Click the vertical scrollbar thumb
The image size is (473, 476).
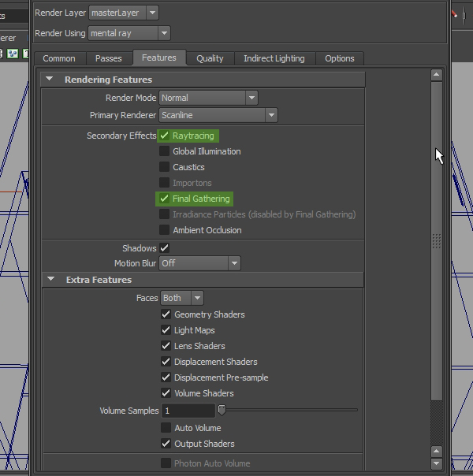click(x=436, y=240)
